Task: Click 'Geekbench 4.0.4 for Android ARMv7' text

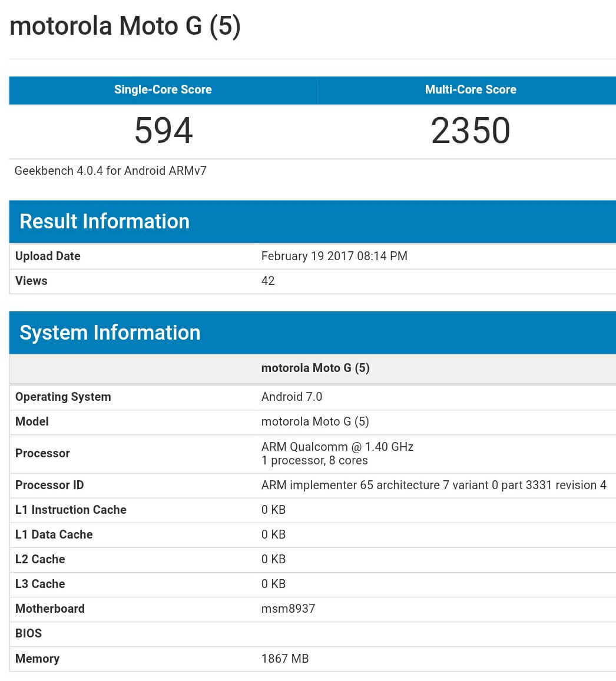Action: click(110, 171)
